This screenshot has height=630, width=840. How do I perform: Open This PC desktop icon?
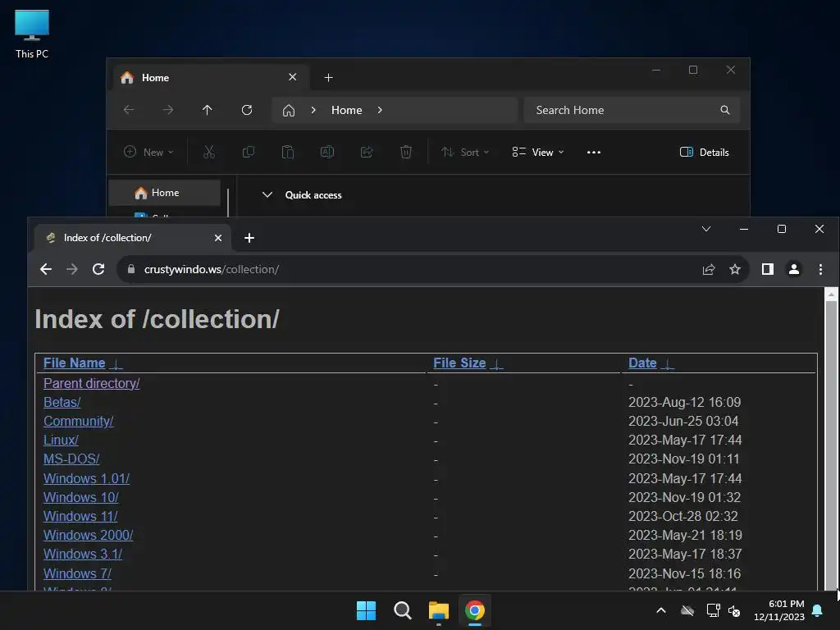[32, 34]
